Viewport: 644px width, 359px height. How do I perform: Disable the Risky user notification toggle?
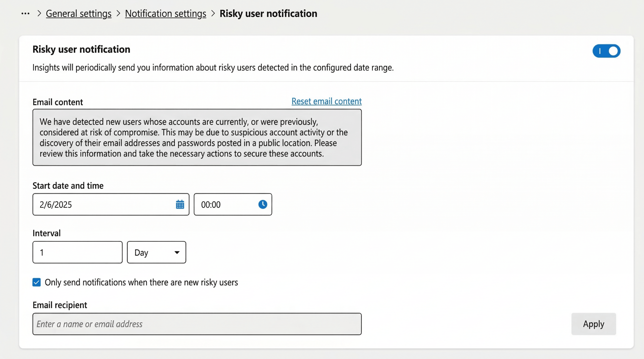click(606, 51)
